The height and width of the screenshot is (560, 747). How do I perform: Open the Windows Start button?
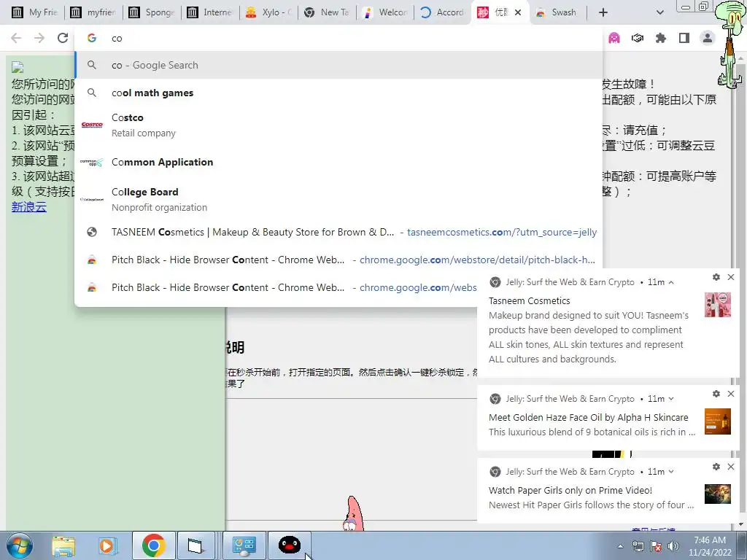[x=19, y=545]
